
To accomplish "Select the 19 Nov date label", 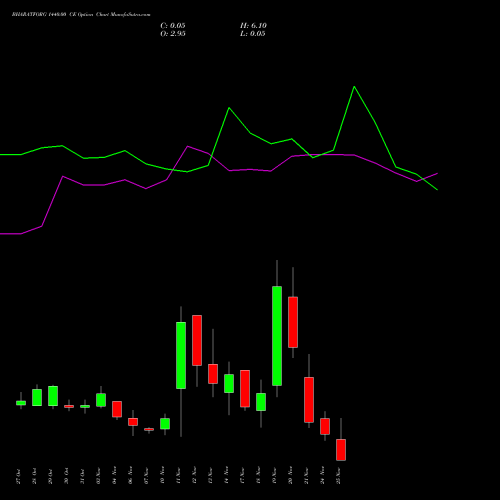I will point(274,476).
